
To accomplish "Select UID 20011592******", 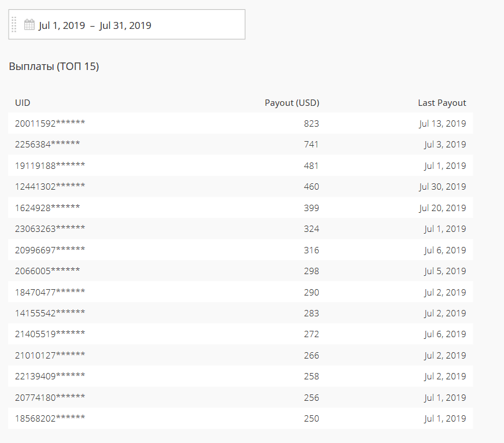I will point(50,123).
